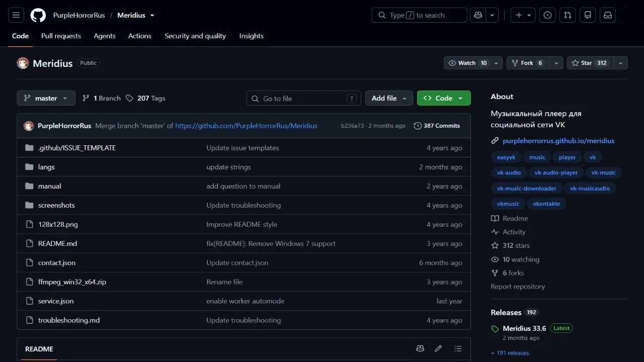Screen dimensions: 644x362
Task: View the 207 Tags list
Action: [145, 98]
